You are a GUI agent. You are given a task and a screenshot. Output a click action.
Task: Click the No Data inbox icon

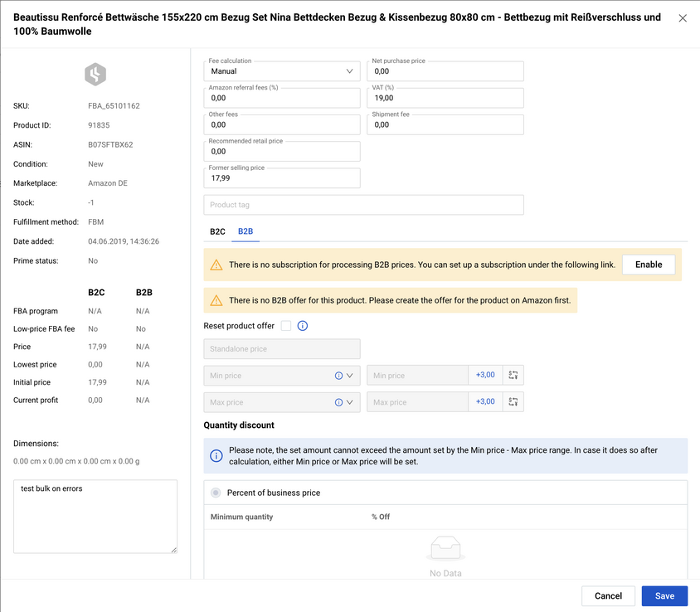point(445,549)
